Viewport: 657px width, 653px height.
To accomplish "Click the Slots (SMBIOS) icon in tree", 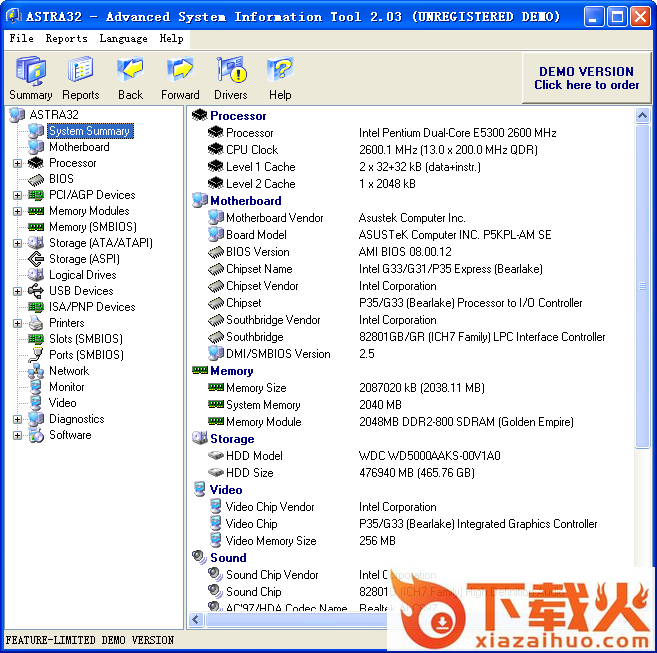I will point(36,339).
